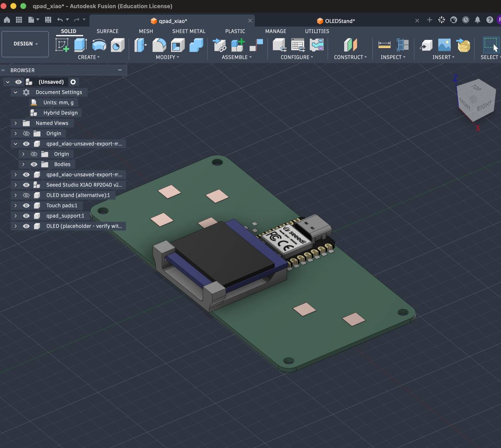Select the Create Sketch tool

pos(62,45)
